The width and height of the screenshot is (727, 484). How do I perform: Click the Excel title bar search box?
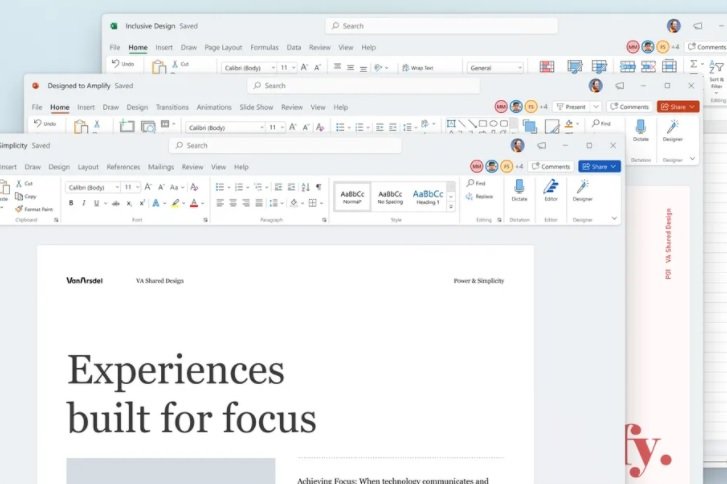[x=442, y=26]
